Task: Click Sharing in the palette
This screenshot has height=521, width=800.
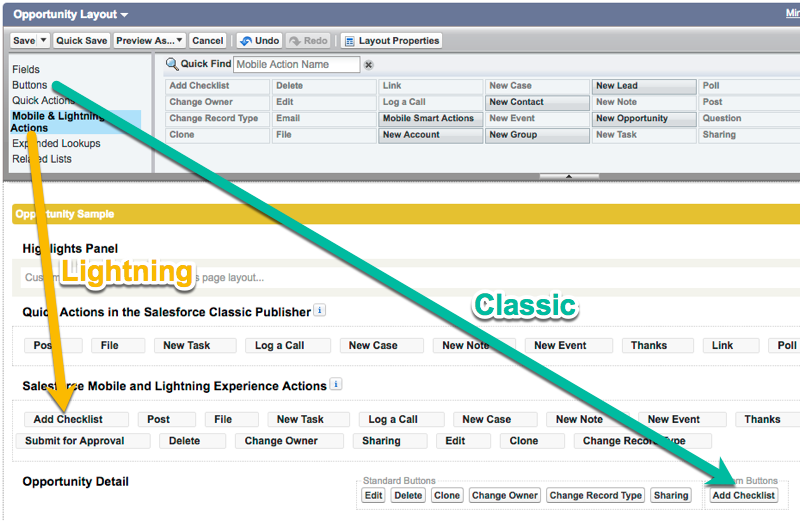Action: pyautogui.click(x=749, y=135)
